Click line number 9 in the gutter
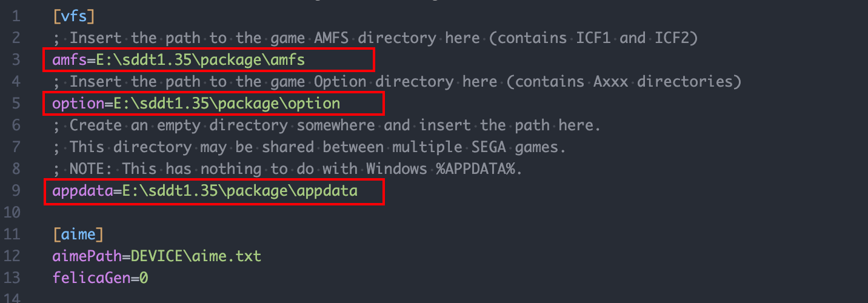The image size is (868, 303). point(16,190)
